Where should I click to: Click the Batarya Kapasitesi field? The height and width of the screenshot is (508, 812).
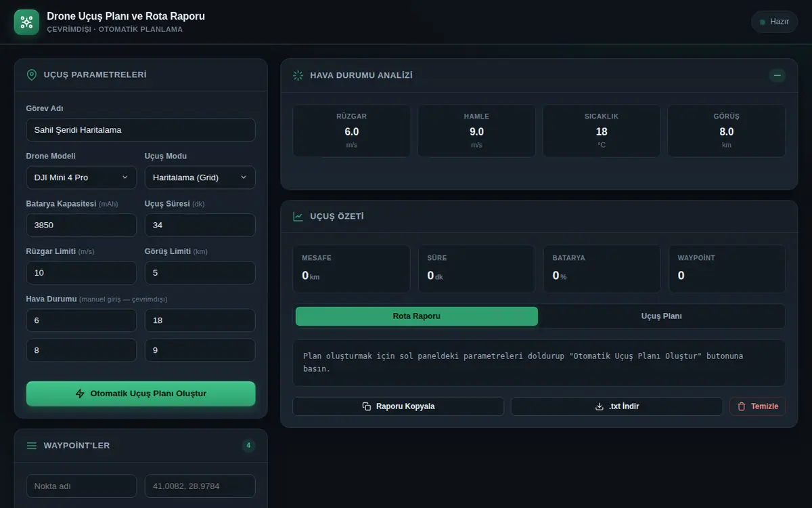pyautogui.click(x=81, y=225)
